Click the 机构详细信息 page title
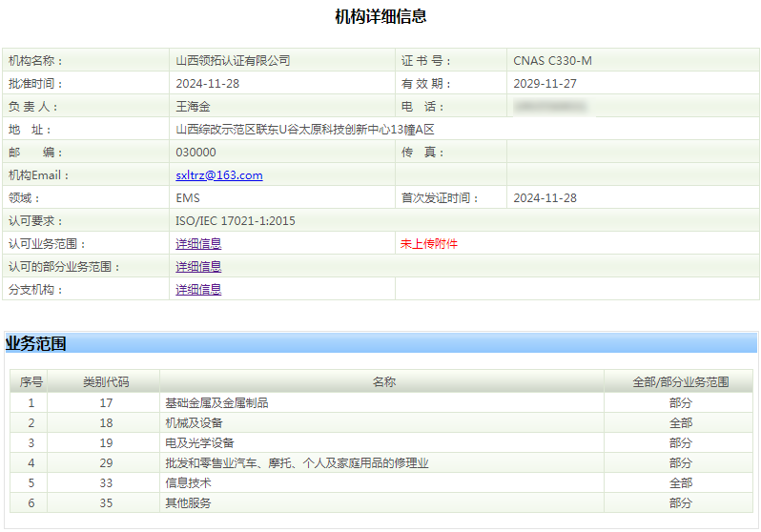 pos(380,16)
